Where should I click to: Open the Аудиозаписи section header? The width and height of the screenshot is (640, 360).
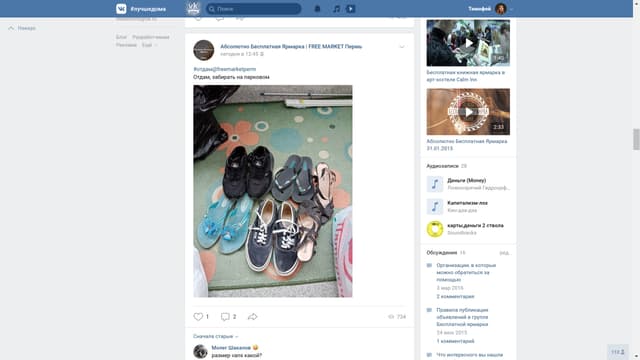tap(442, 166)
